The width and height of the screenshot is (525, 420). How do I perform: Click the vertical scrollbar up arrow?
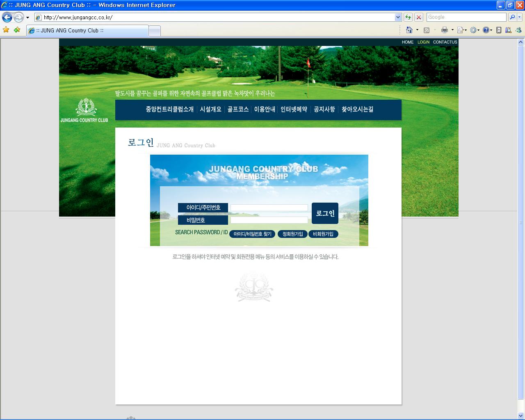coord(521,42)
